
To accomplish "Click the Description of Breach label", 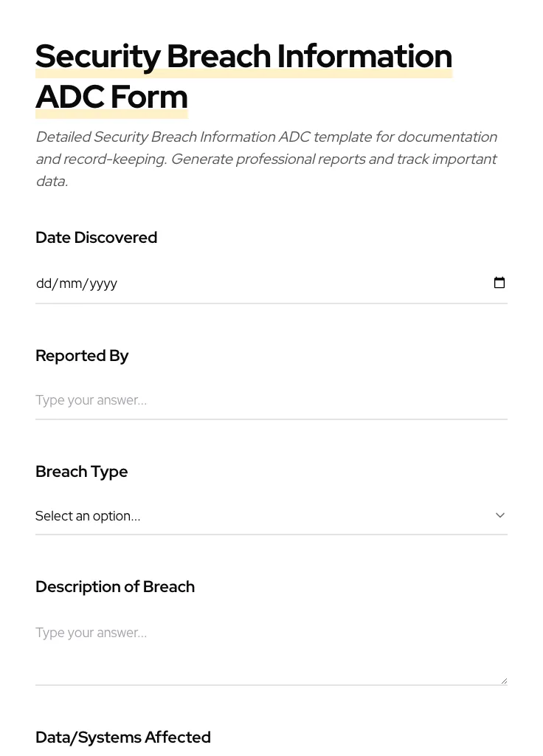I will click(115, 586).
